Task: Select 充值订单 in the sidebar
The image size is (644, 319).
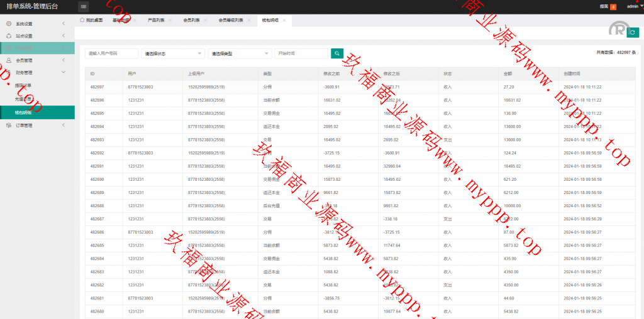Action: 23,99
